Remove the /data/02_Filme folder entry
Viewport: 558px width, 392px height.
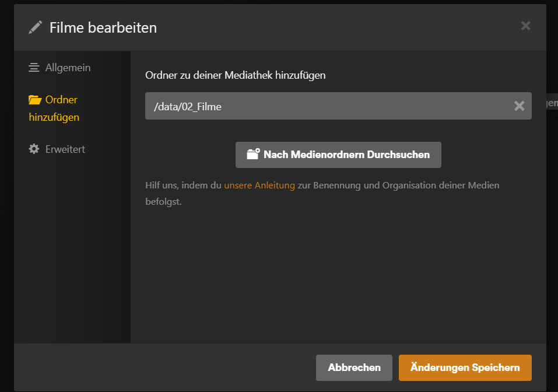click(x=519, y=106)
